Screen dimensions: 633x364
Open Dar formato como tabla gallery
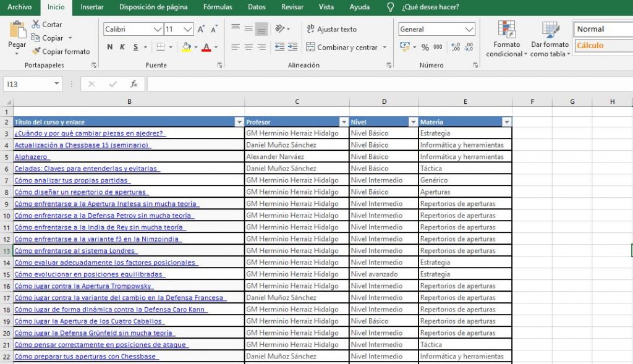coord(550,39)
